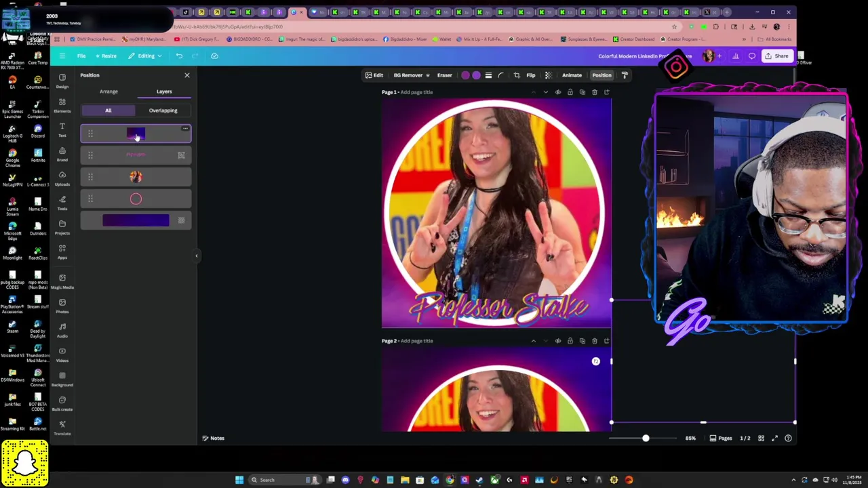
Task: Switch to the Arrange tab
Action: [108, 91]
